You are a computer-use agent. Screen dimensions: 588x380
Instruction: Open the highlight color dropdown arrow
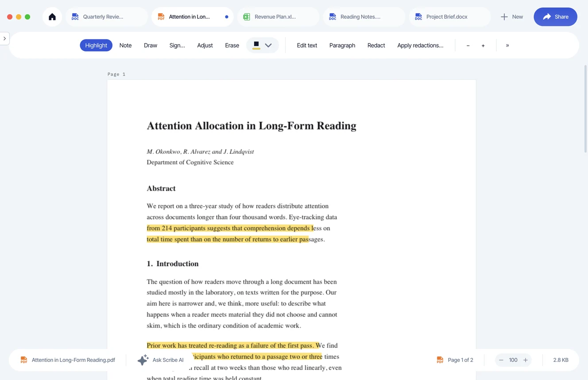tap(268, 45)
